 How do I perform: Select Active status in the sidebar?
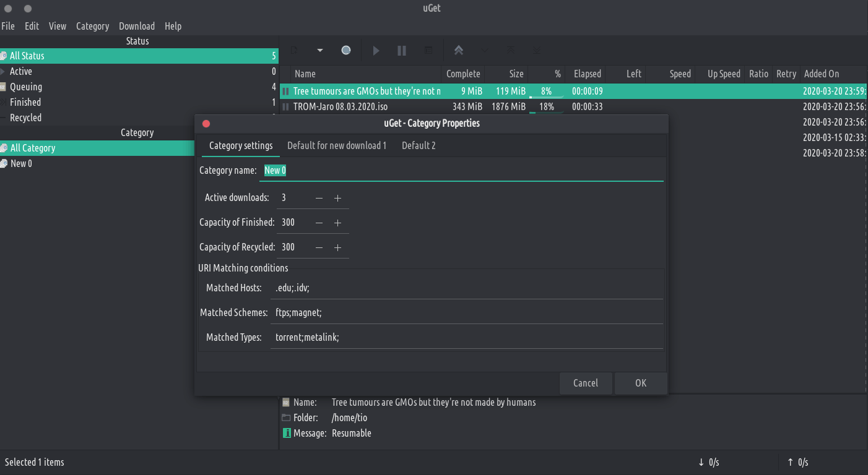pos(139,71)
